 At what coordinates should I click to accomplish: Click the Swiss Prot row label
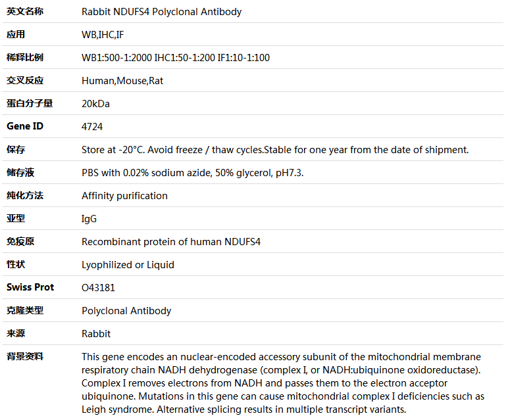(30, 287)
